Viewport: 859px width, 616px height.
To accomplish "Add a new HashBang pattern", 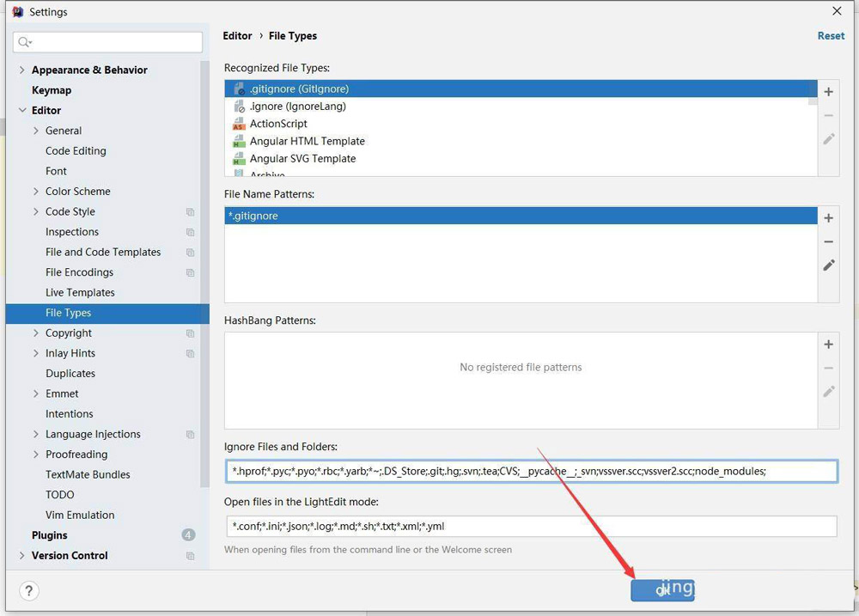I will click(x=828, y=345).
